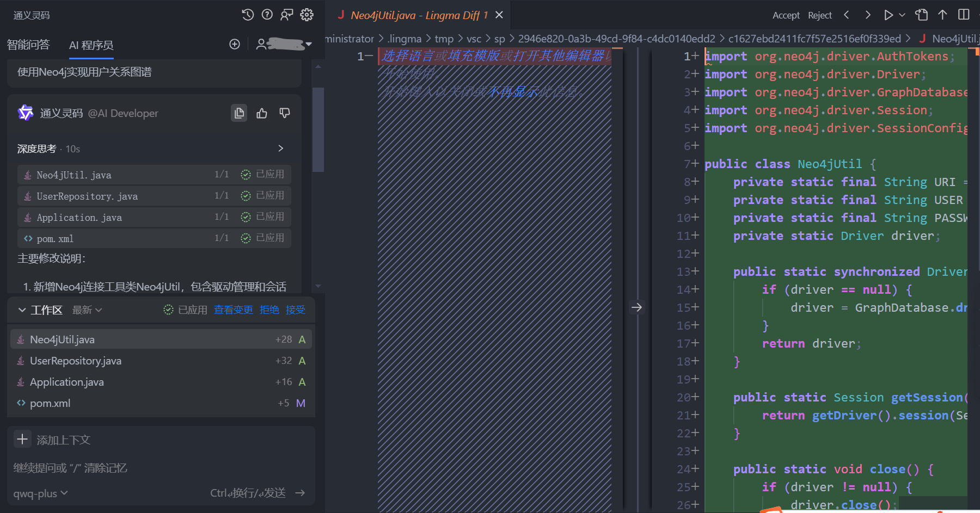Click the 接受 link in 工作区
The width and height of the screenshot is (980, 513).
[x=296, y=310]
